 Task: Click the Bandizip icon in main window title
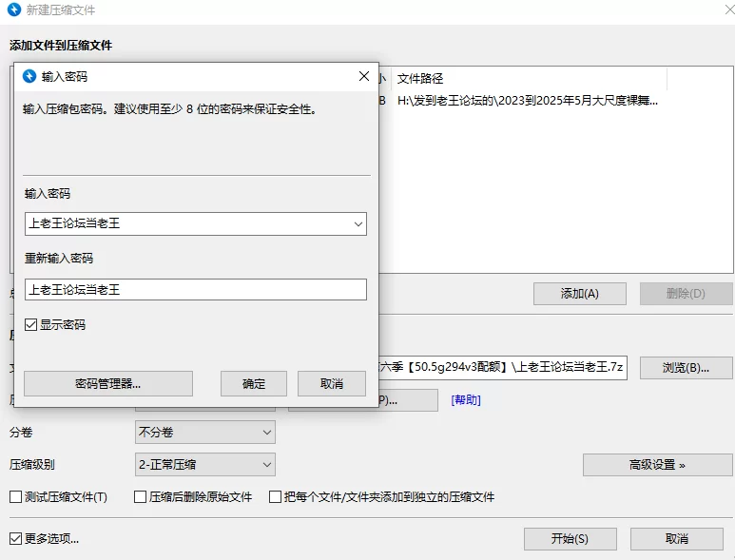(14, 10)
